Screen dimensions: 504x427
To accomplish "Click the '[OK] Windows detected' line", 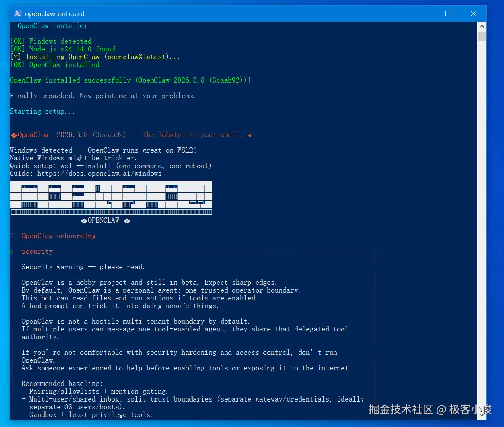I will pyautogui.click(x=51, y=41).
